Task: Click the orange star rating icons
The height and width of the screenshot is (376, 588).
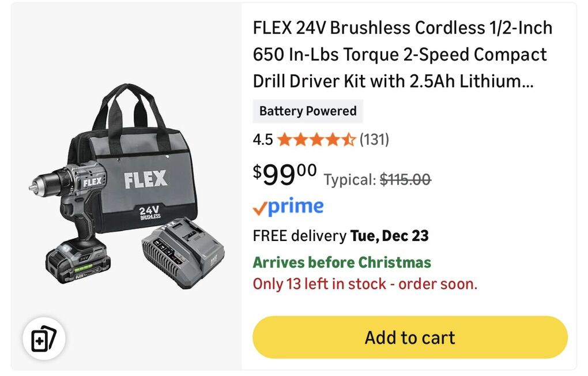Action: (316, 140)
